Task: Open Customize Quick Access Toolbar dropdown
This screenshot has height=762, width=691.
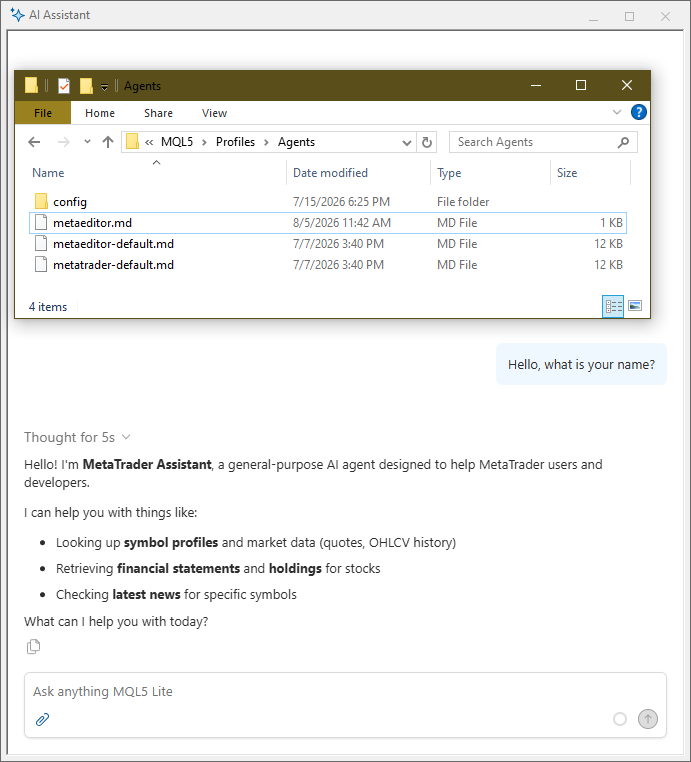Action: tap(104, 87)
